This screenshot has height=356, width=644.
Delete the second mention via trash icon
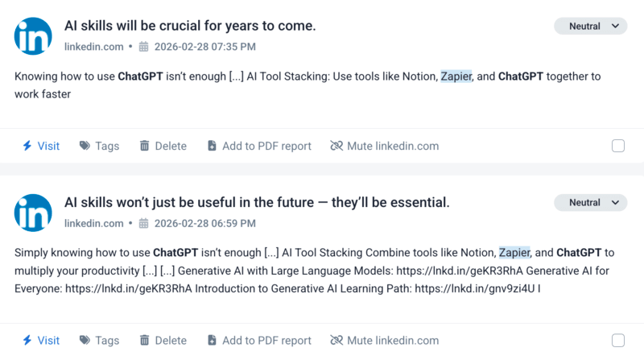(145, 340)
